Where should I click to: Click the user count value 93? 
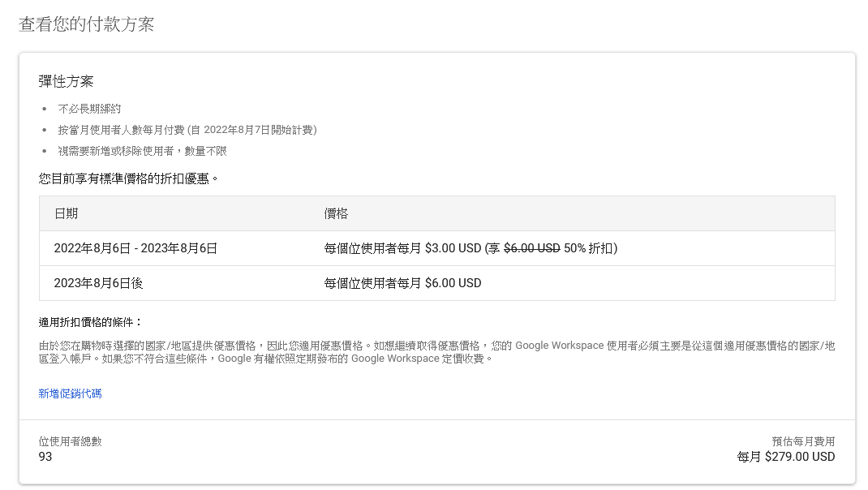[x=45, y=457]
